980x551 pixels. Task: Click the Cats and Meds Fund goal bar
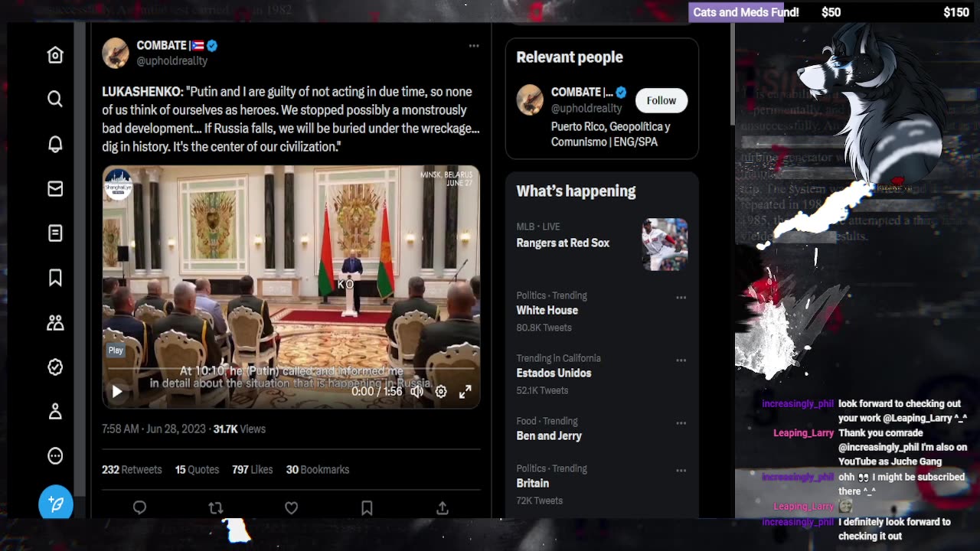point(833,12)
